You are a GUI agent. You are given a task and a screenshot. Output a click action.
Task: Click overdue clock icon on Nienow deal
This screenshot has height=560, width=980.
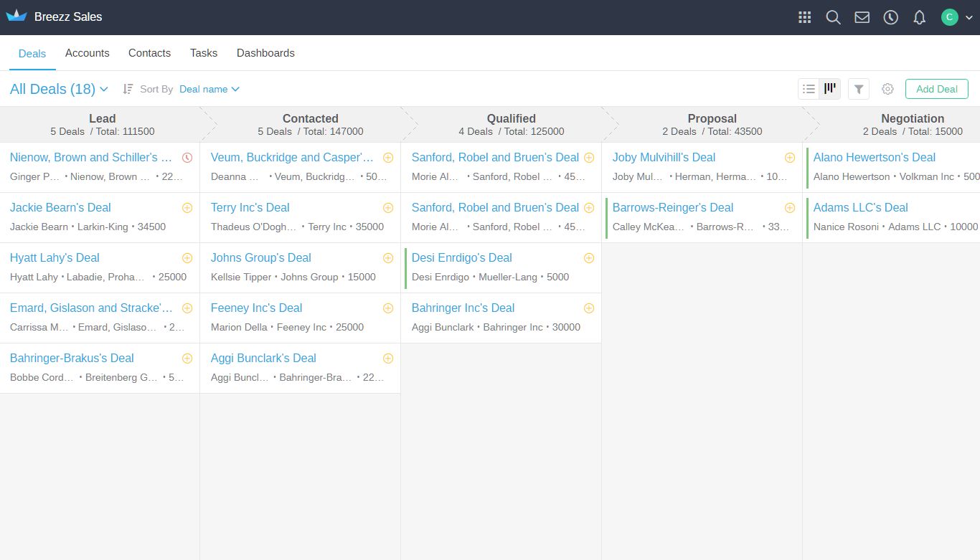click(187, 158)
